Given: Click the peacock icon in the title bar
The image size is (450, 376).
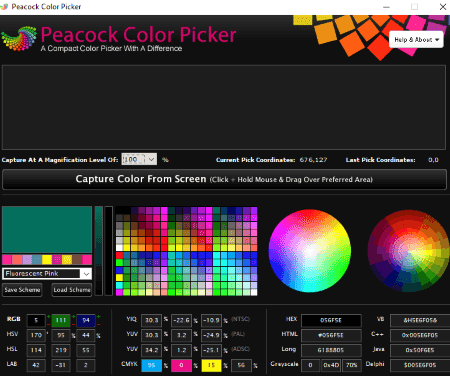Looking at the screenshot, I should pyautogui.click(x=4, y=7).
